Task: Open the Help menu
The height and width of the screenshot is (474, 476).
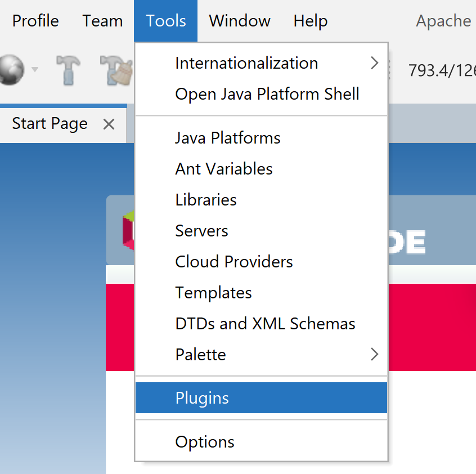Action: click(311, 21)
